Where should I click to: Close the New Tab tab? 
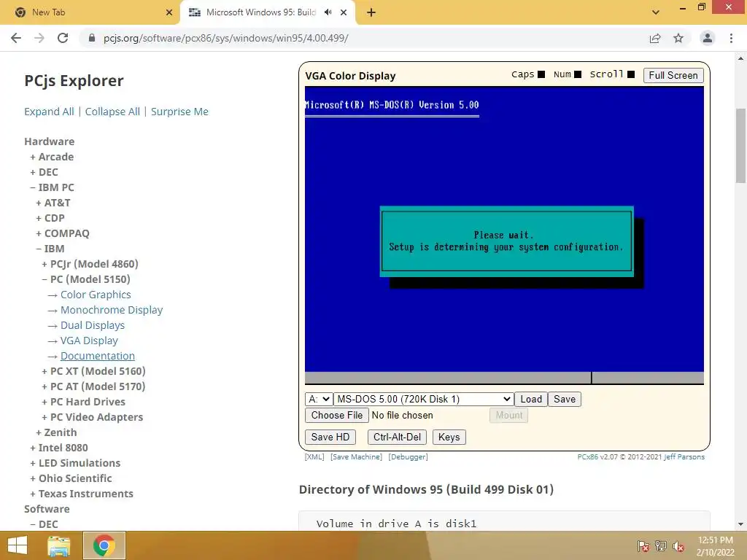point(169,12)
